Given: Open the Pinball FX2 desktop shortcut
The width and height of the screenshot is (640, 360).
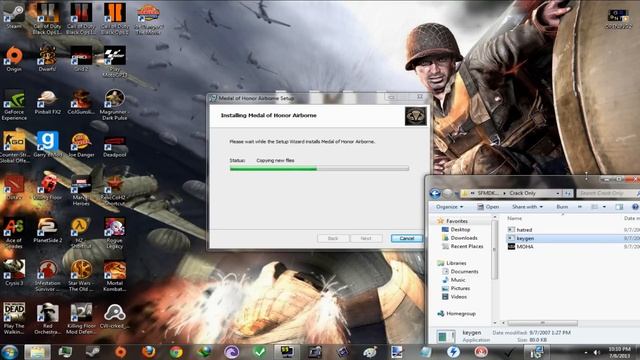Looking at the screenshot, I should click(48, 102).
